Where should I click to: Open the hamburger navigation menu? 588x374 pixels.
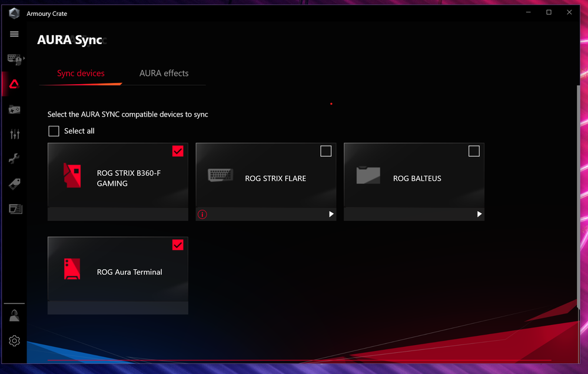14,34
